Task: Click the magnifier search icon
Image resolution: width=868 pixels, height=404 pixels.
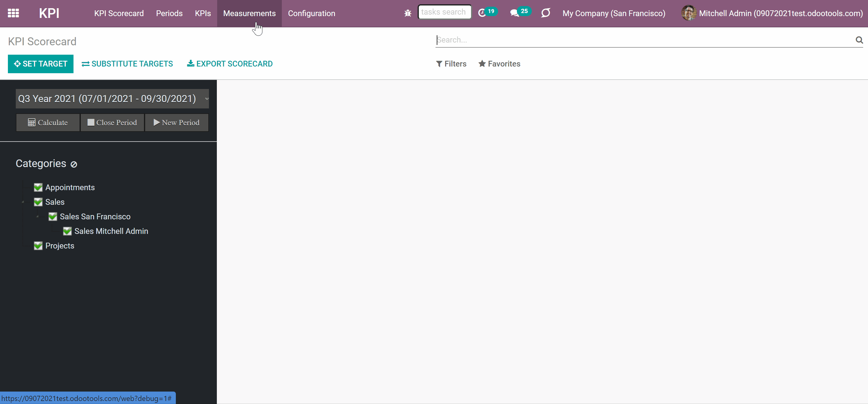Action: (859, 40)
